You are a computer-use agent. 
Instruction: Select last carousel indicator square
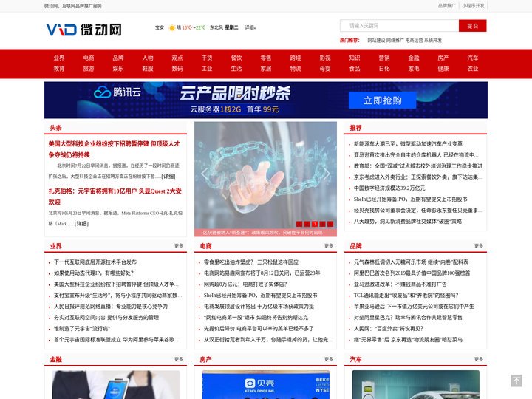(x=330, y=224)
